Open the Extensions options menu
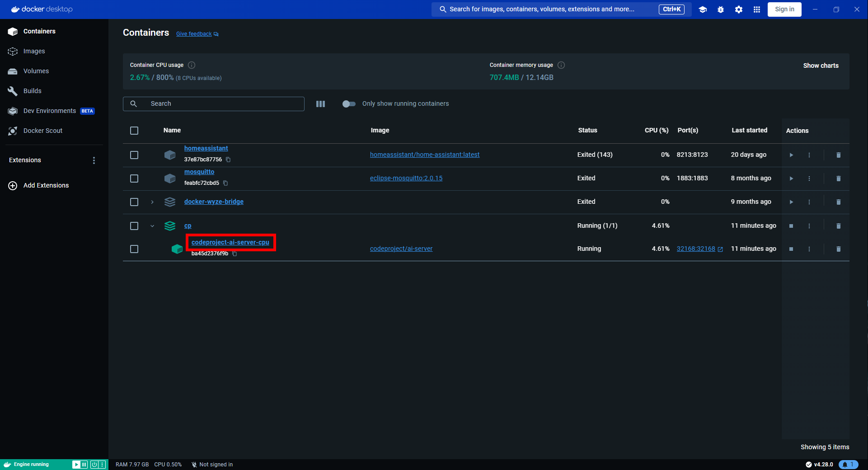Image resolution: width=868 pixels, height=470 pixels. coord(94,160)
